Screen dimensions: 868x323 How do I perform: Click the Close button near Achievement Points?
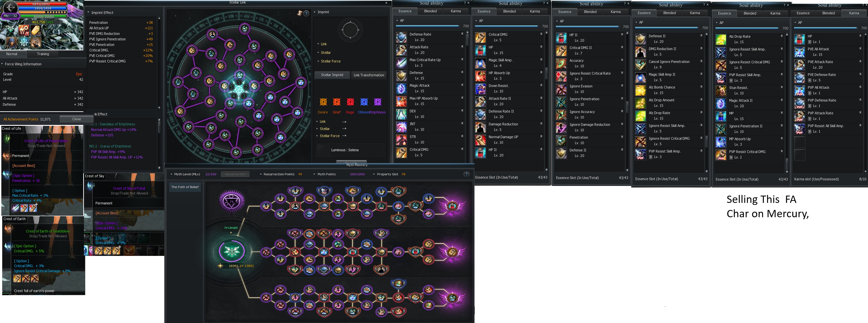coord(76,119)
